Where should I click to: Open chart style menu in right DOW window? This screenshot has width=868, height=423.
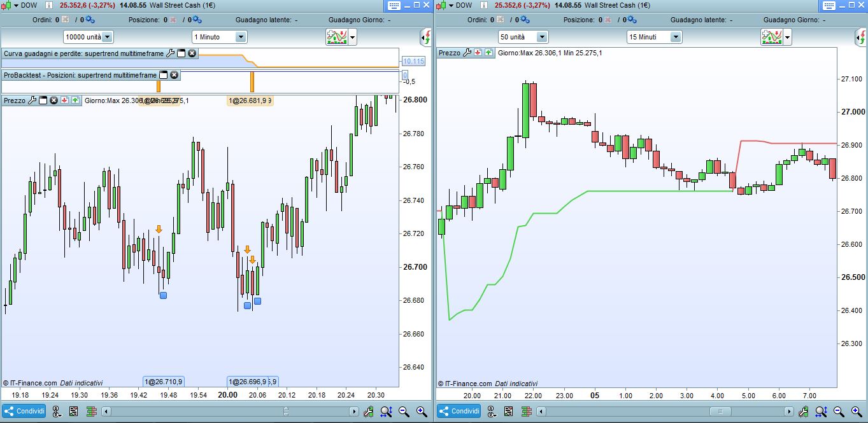445,5
